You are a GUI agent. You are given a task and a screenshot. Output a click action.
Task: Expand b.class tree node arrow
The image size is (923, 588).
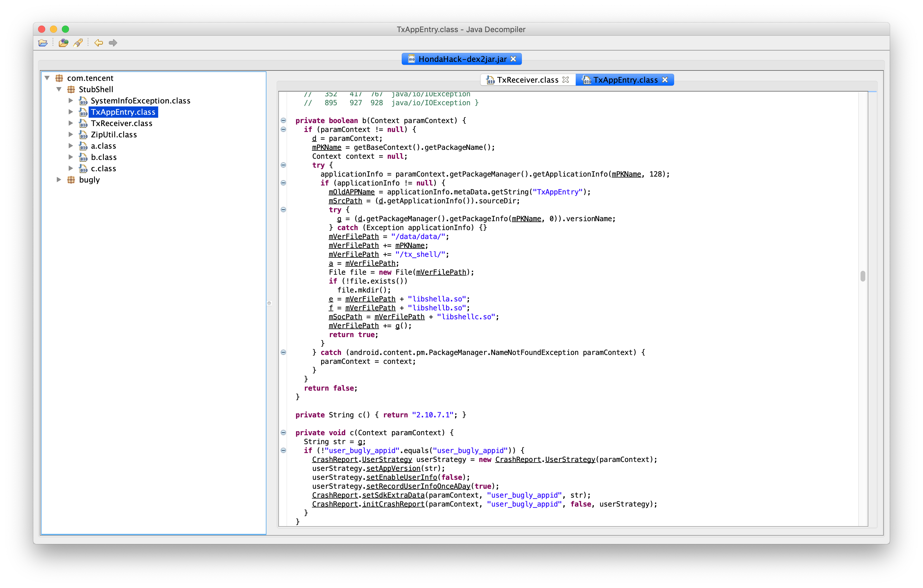(x=70, y=157)
